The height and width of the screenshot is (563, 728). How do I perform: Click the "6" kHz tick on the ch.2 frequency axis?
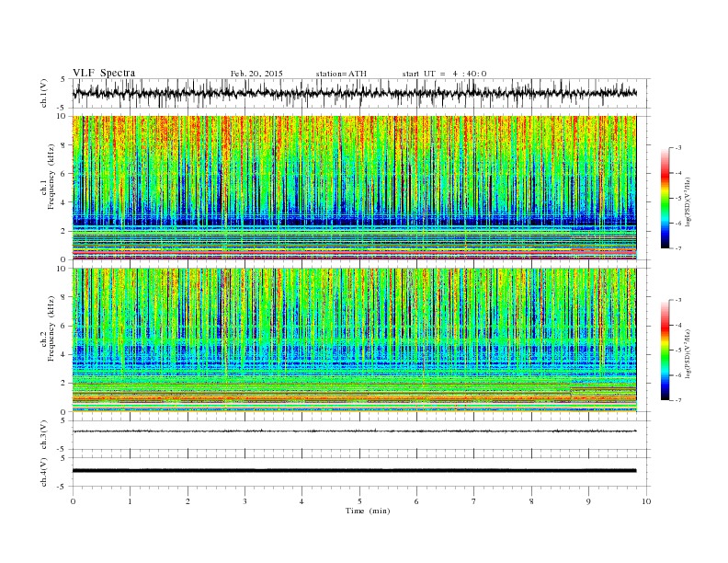(65, 326)
